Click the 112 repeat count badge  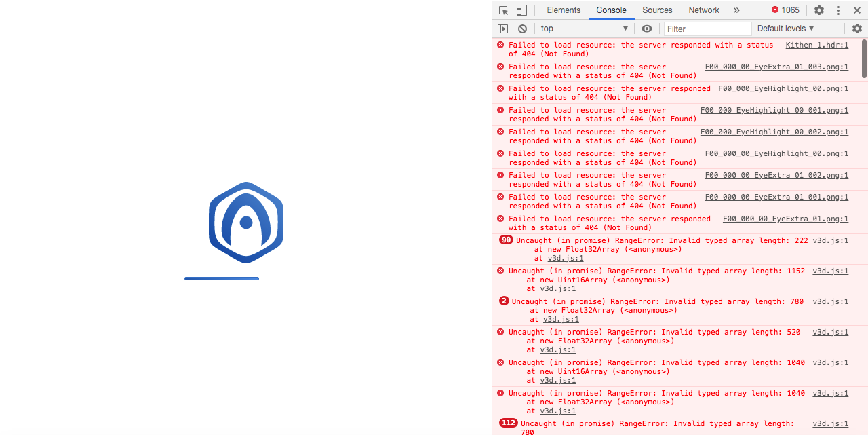point(508,423)
